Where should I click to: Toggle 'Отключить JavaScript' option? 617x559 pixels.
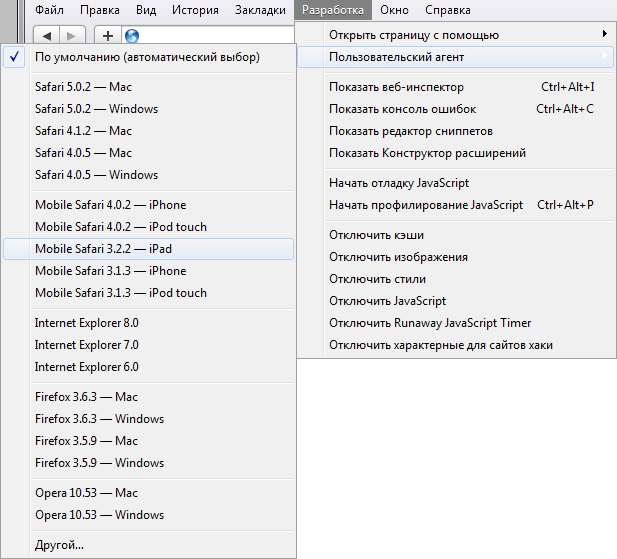[387, 301]
